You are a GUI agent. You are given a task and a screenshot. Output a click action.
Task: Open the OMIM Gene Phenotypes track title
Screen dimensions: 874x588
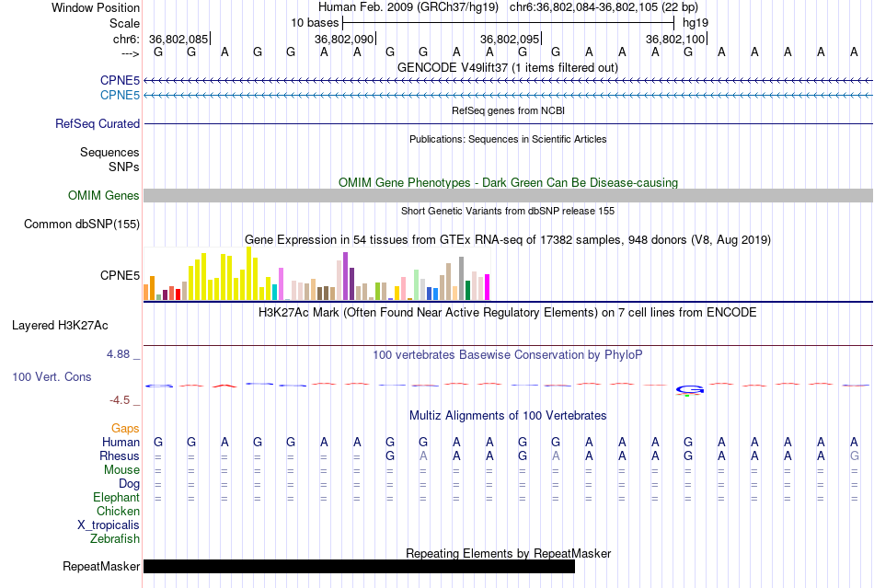[x=508, y=182]
